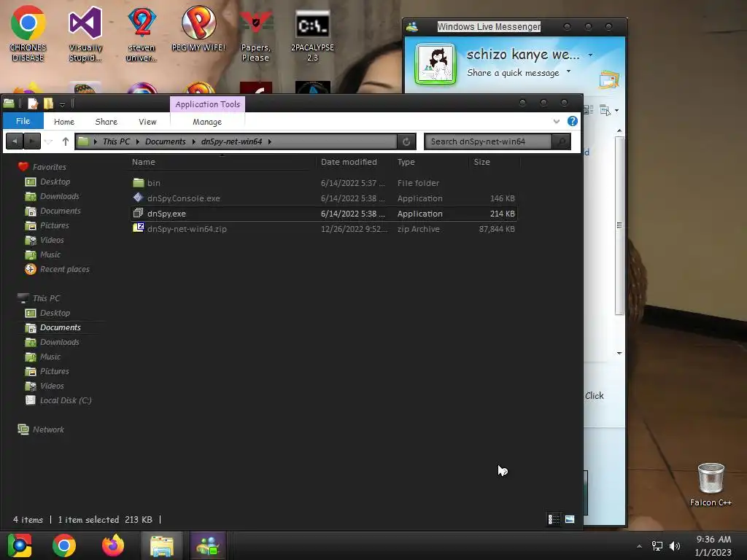Image resolution: width=747 pixels, height=560 pixels.
Task: Expand the breadcrumb arrow after This PC
Action: click(138, 141)
